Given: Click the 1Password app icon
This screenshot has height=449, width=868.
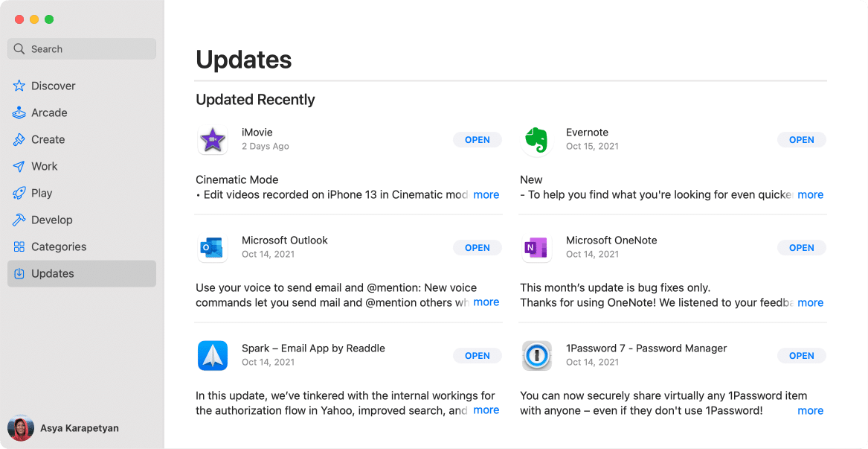Looking at the screenshot, I should [x=536, y=356].
